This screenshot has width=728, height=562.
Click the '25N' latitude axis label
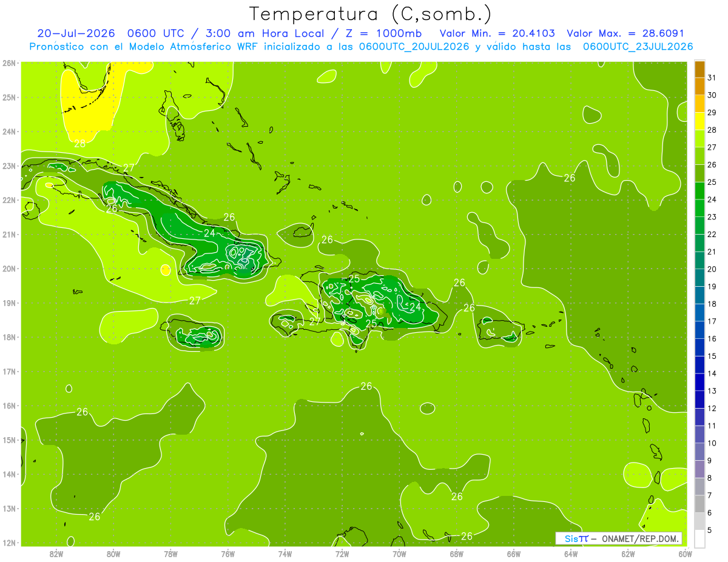(x=8, y=97)
